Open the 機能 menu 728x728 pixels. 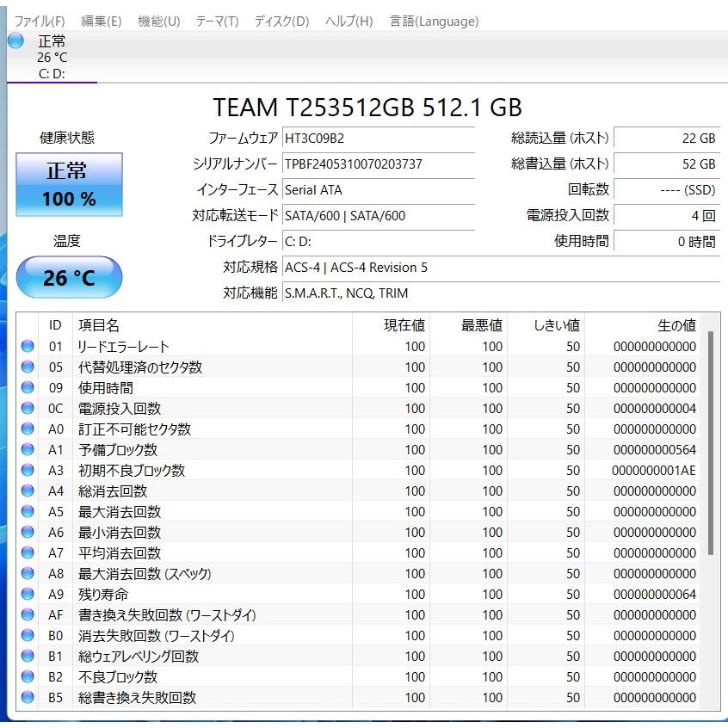(159, 21)
